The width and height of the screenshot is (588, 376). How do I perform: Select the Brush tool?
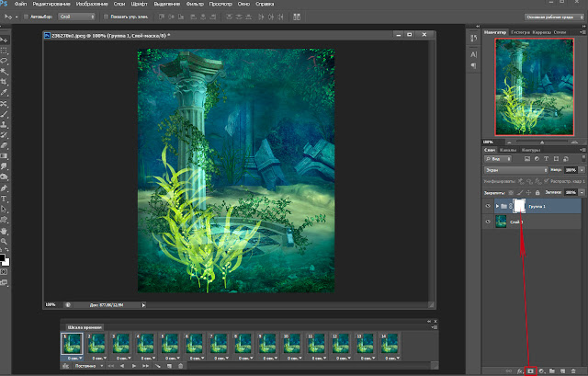click(x=4, y=114)
